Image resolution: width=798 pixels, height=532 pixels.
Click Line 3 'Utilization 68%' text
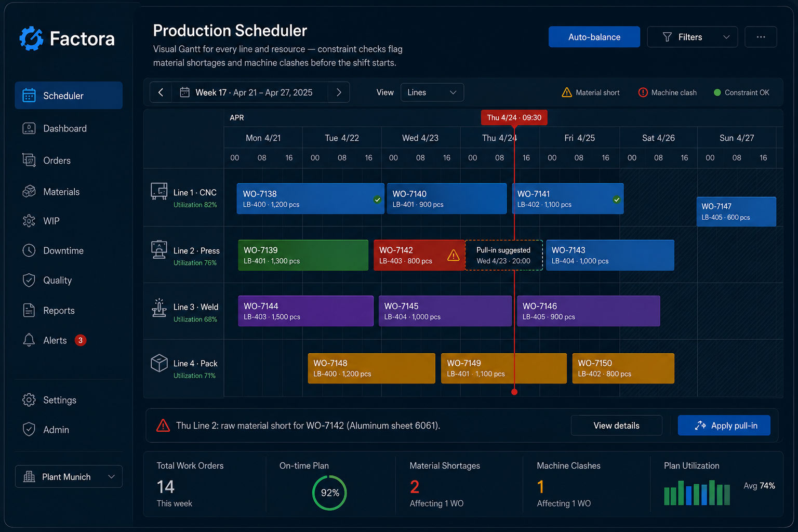click(x=195, y=320)
